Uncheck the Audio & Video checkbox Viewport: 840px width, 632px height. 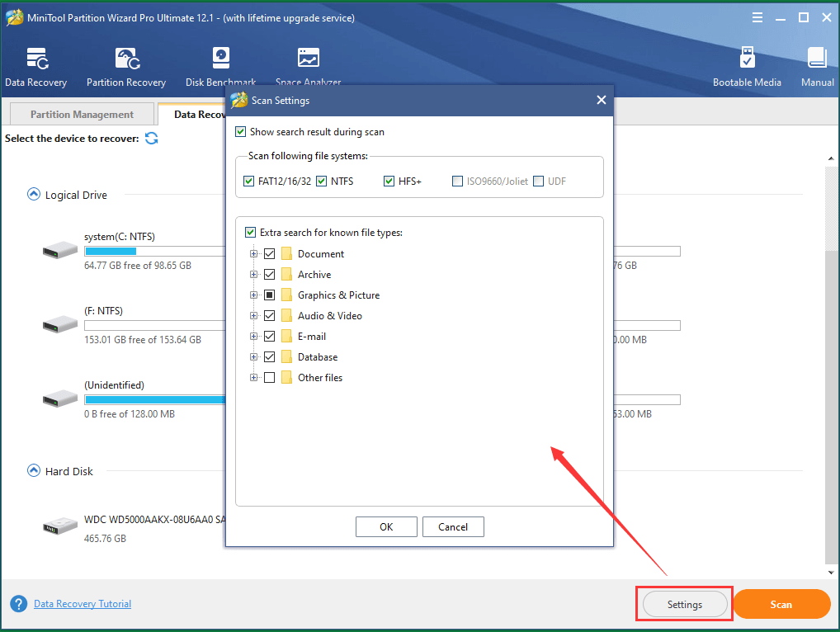tap(270, 315)
